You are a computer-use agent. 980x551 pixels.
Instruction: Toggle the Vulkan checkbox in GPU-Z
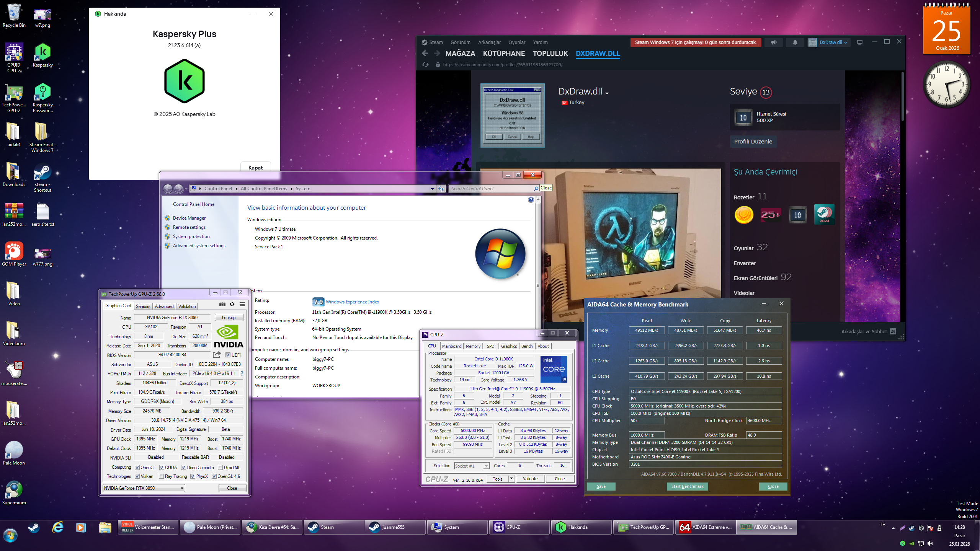point(137,476)
